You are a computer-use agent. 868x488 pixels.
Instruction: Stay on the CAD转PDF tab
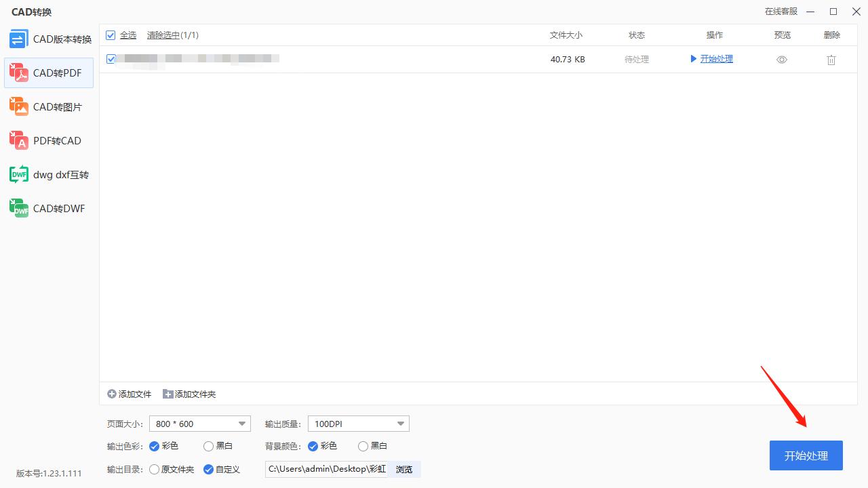coord(48,73)
